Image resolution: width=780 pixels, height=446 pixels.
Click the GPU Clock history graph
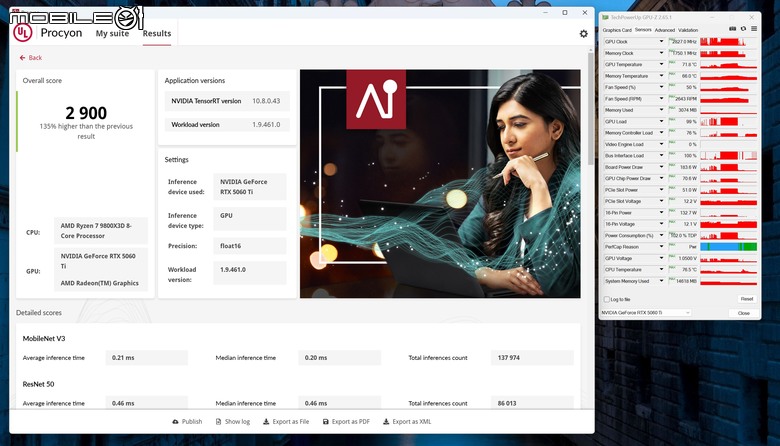click(x=728, y=42)
